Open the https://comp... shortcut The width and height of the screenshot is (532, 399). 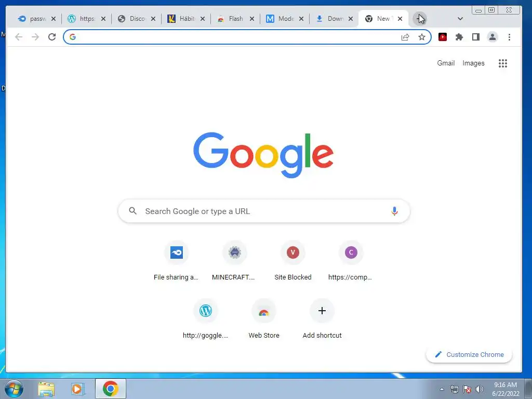pyautogui.click(x=351, y=261)
